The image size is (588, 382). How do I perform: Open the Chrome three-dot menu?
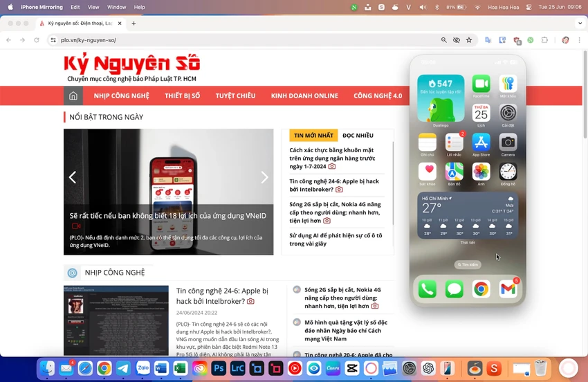click(x=580, y=40)
